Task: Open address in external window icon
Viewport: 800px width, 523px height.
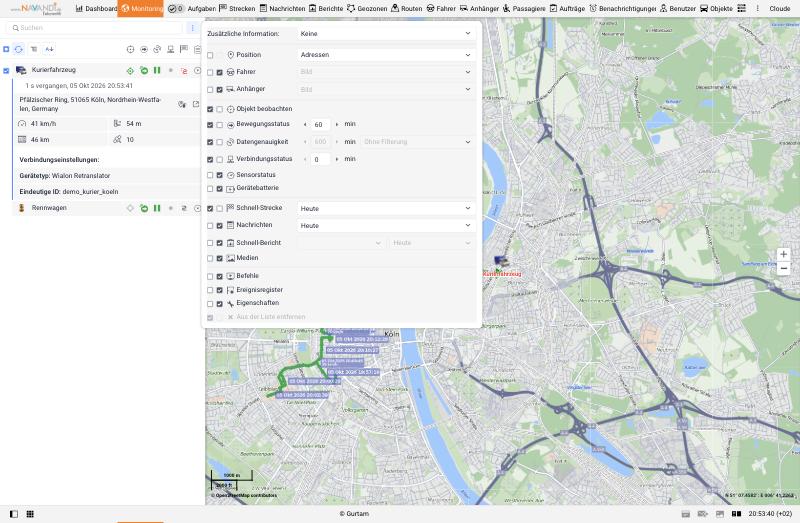Action: click(196, 104)
